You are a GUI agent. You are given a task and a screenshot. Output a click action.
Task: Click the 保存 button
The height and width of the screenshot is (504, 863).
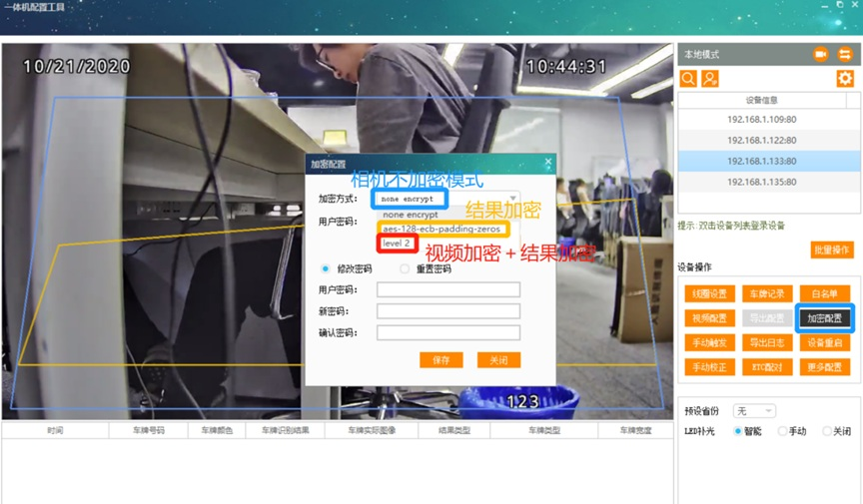click(440, 360)
